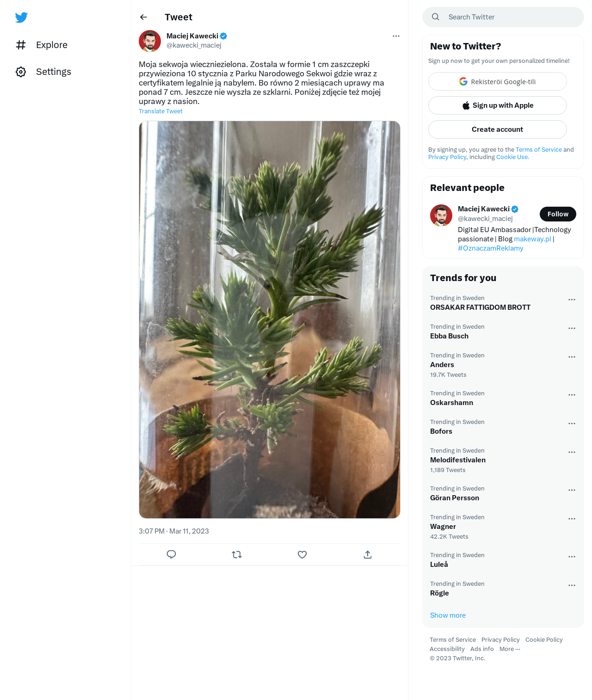
Task: Retweet using the retweet arrows icon
Action: click(x=237, y=554)
